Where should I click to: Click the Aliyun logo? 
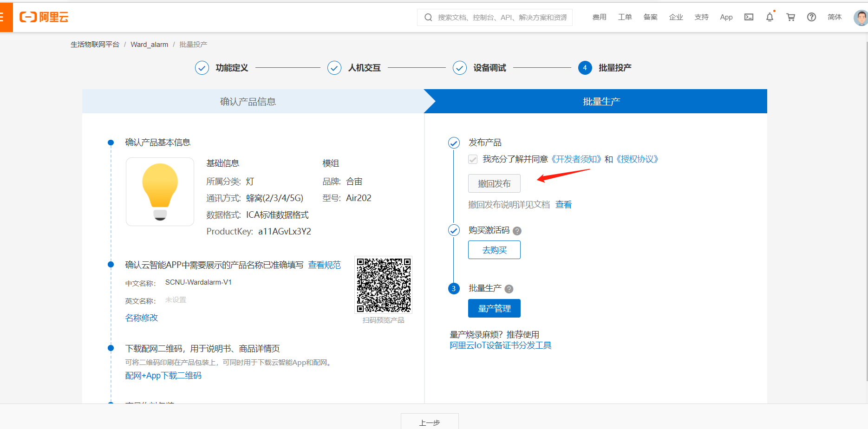[x=43, y=17]
